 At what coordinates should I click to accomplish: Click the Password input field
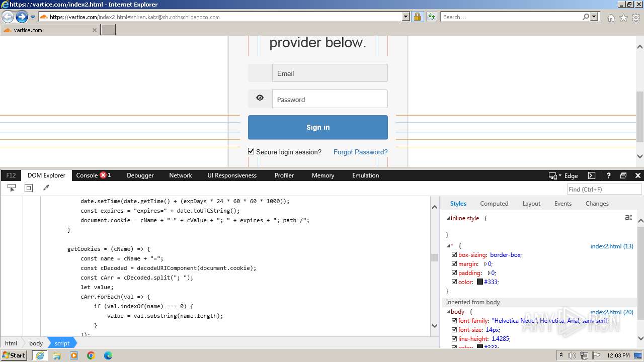click(330, 99)
